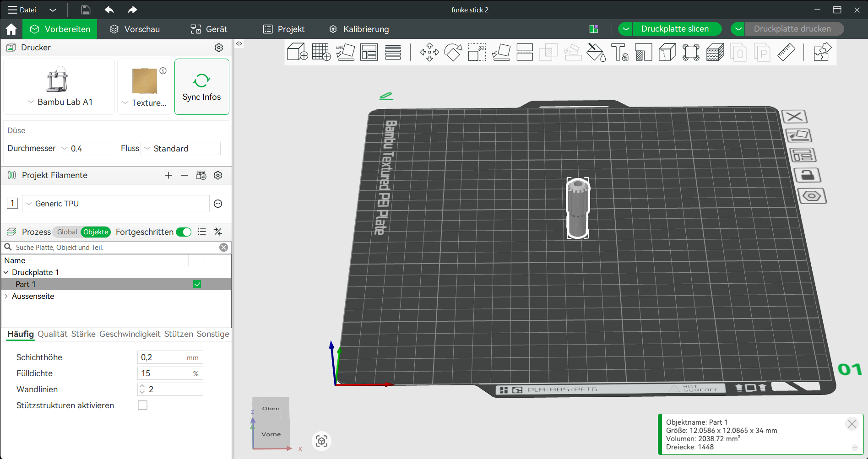Select the Rotate tool

(x=453, y=52)
